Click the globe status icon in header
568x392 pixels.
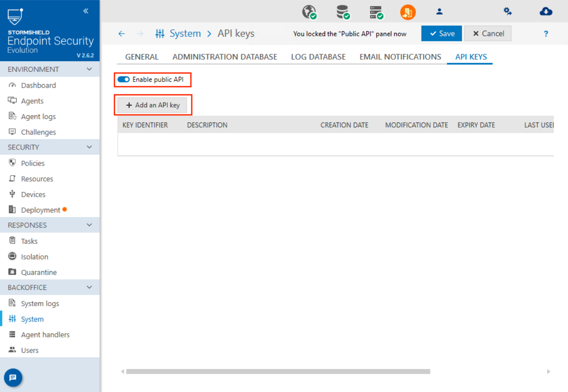(x=309, y=12)
